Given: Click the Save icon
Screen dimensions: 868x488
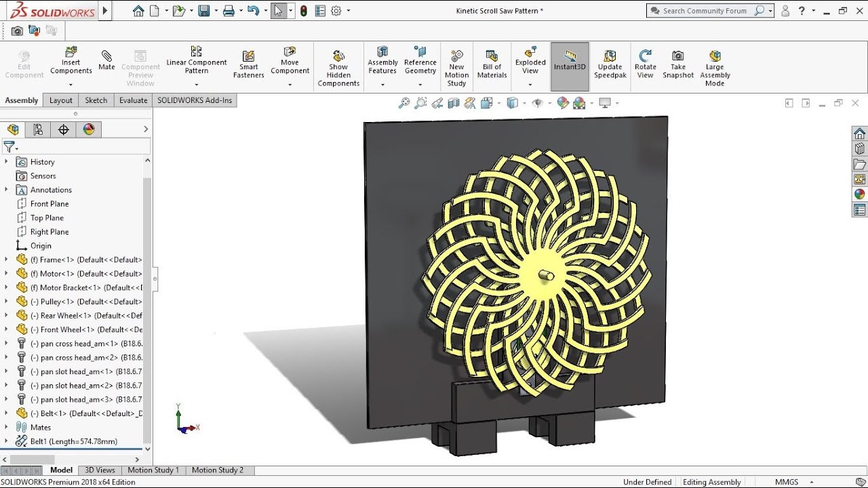Looking at the screenshot, I should 203,11.
